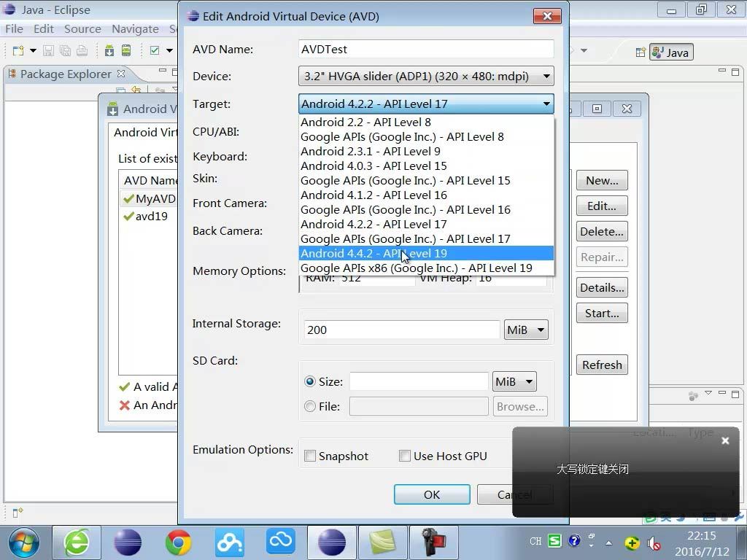Click the volume speaker tray icon
The height and width of the screenshot is (560, 747).
pyautogui.click(x=654, y=542)
